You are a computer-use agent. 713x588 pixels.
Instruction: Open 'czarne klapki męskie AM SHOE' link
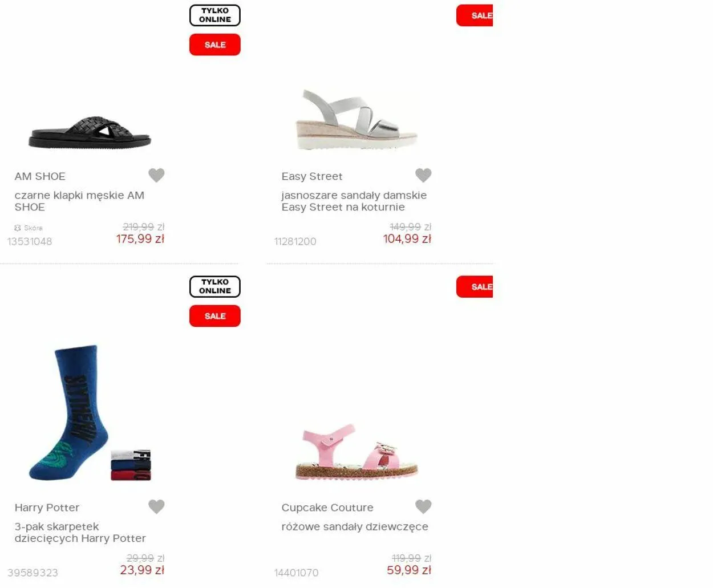(79, 201)
